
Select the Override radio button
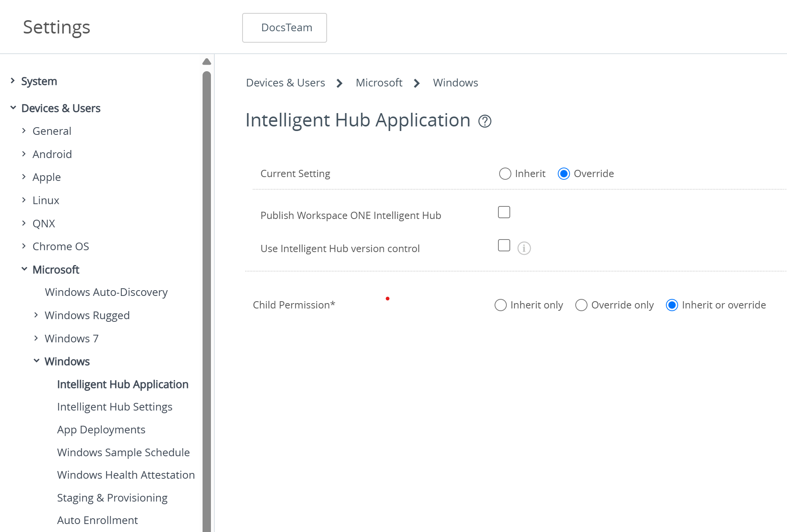(x=564, y=174)
